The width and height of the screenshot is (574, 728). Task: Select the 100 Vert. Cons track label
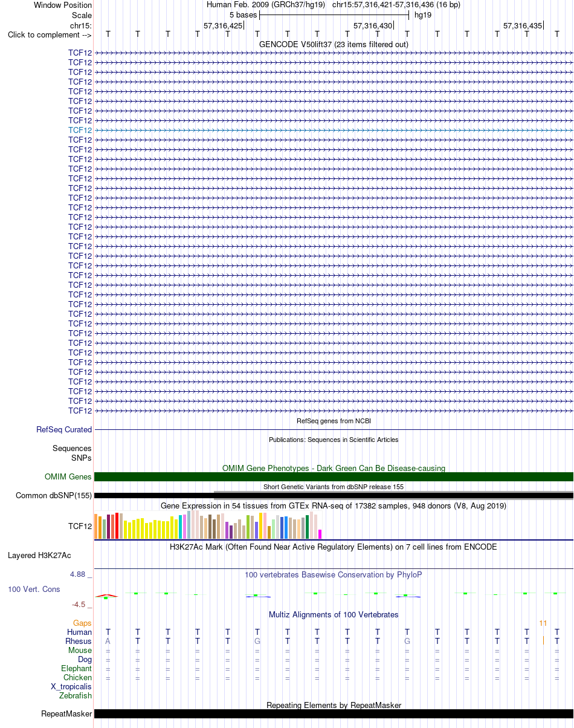(x=34, y=589)
